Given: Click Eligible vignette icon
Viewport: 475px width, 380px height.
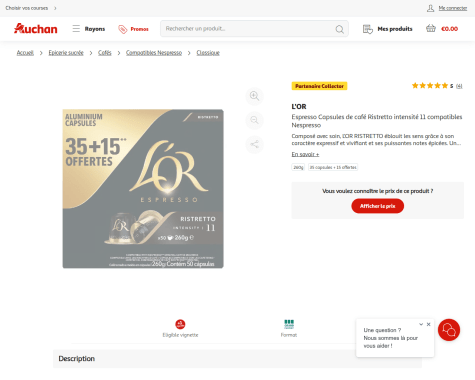Looking at the screenshot, I should [x=180, y=324].
